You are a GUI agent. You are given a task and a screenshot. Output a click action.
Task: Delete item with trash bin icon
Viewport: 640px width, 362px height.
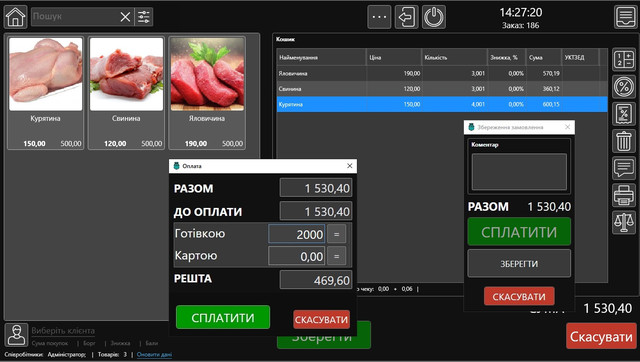pos(624,141)
